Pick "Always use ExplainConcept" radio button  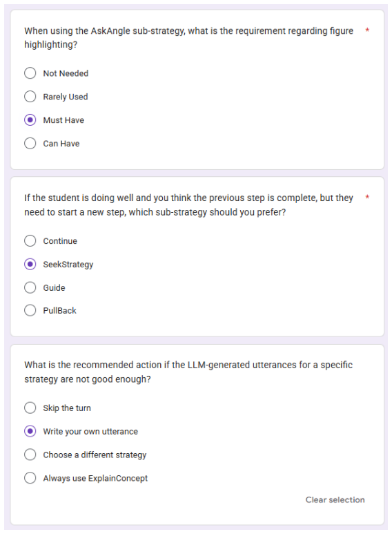tap(30, 478)
